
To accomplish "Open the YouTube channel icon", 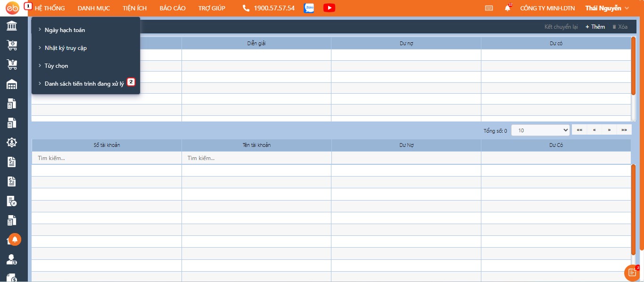I will point(329,8).
